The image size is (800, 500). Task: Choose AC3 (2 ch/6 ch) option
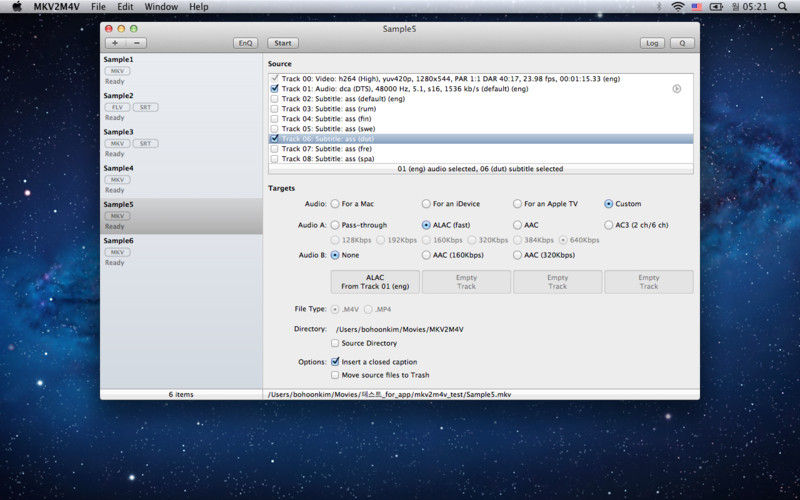point(608,225)
